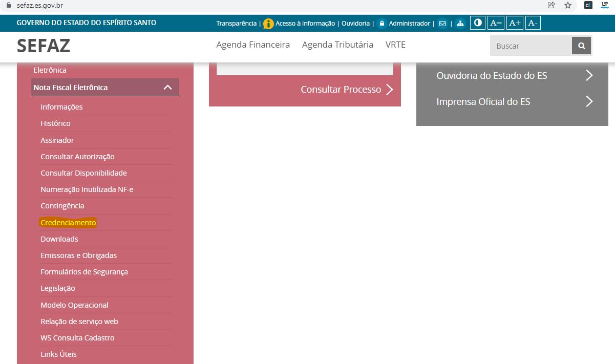This screenshot has width=615, height=364.
Task: Bookmark this page with star icon
Action: 567,6
